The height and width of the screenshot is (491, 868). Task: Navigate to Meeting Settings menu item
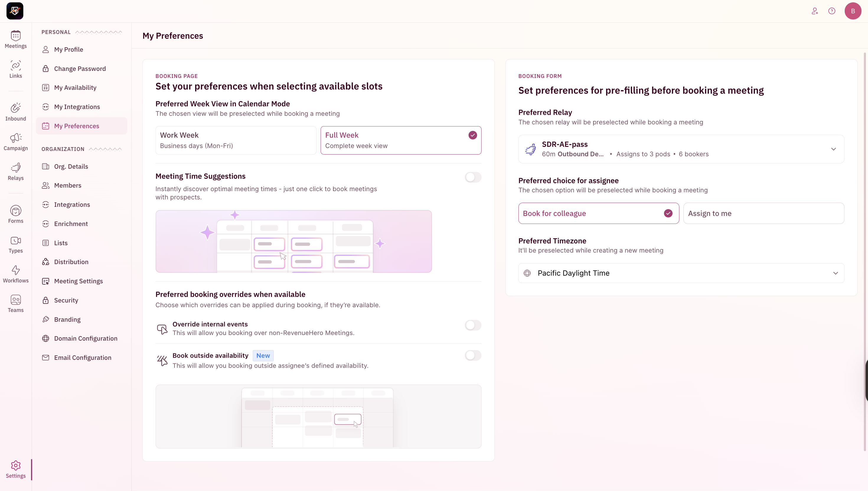pos(78,281)
